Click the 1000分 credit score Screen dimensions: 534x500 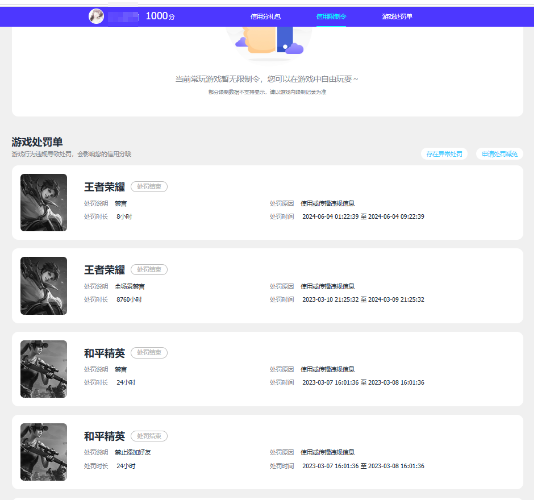160,16
